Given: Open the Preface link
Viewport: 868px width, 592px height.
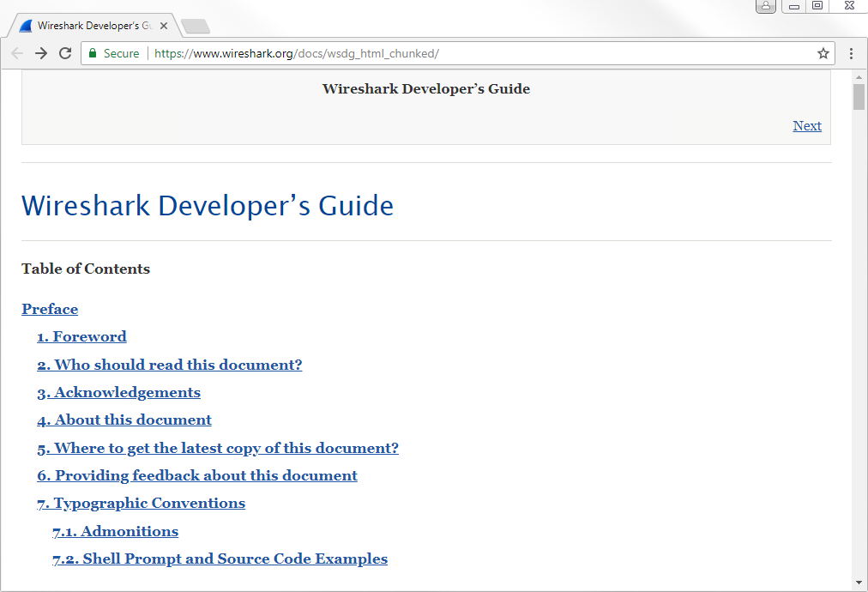Looking at the screenshot, I should click(x=50, y=309).
